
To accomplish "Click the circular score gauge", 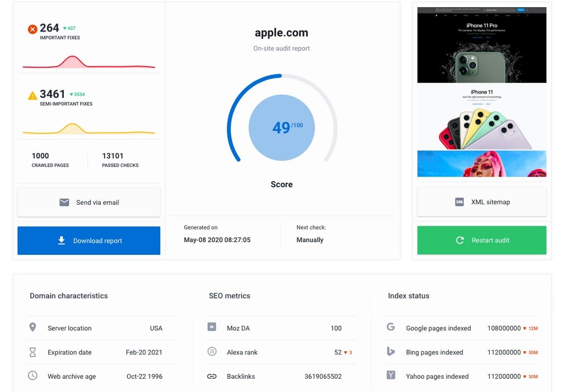I will 281,127.
